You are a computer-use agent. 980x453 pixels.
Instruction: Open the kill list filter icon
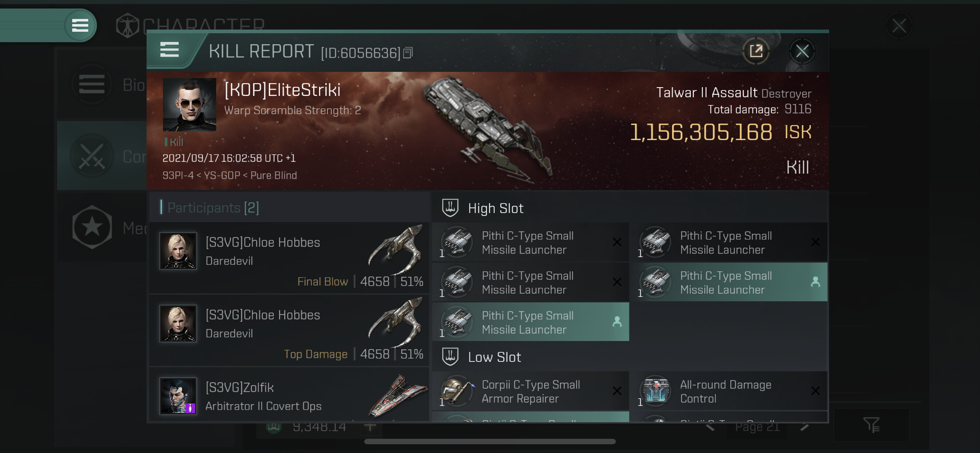[x=871, y=425]
